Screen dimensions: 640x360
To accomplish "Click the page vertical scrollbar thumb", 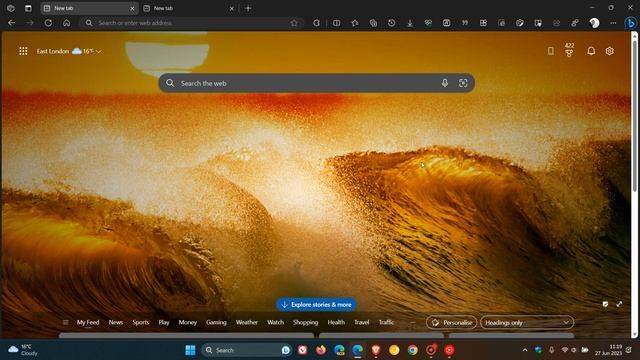I will coord(634,115).
